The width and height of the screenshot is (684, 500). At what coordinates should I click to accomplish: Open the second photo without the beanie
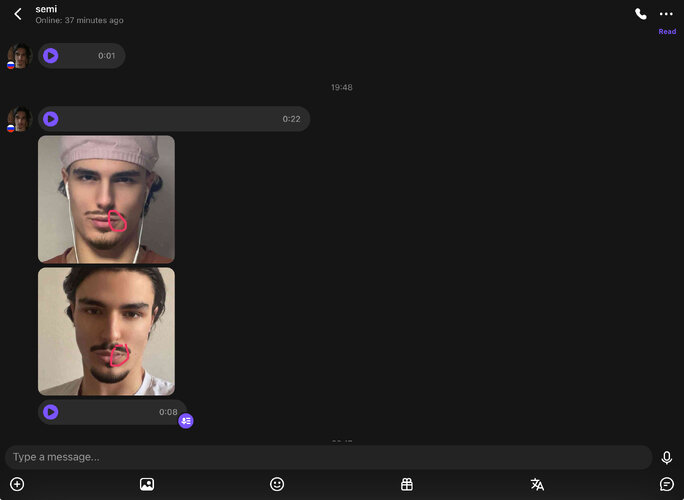click(106, 331)
